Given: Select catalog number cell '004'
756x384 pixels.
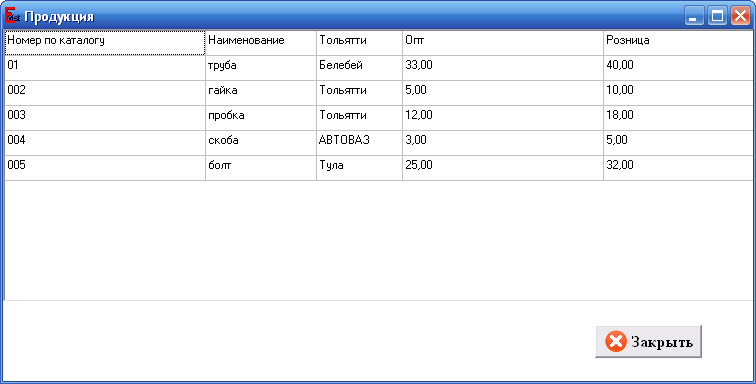Looking at the screenshot, I should tap(105, 143).
